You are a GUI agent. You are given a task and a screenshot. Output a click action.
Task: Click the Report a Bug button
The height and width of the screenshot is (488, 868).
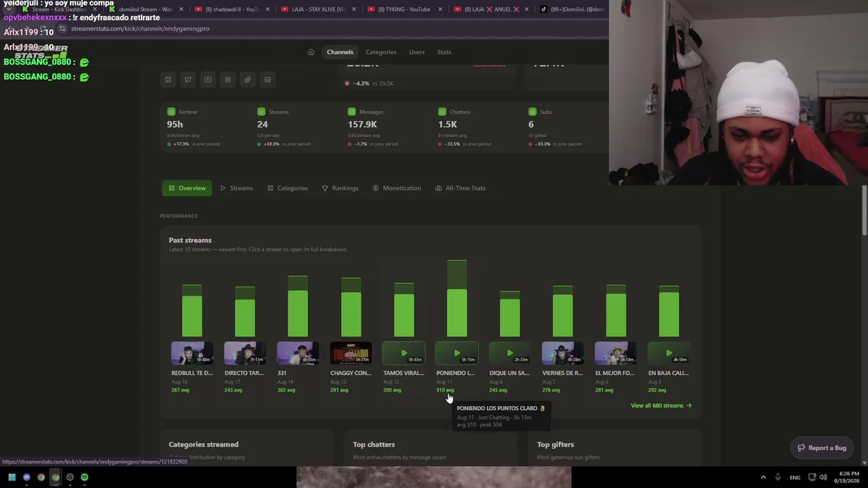click(x=822, y=447)
